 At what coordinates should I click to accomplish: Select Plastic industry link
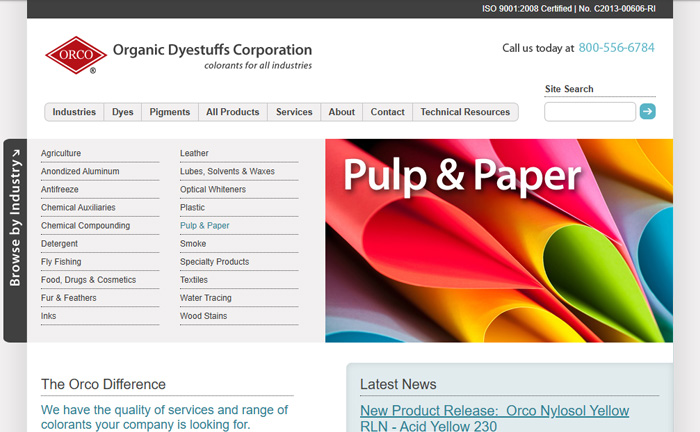(x=192, y=208)
